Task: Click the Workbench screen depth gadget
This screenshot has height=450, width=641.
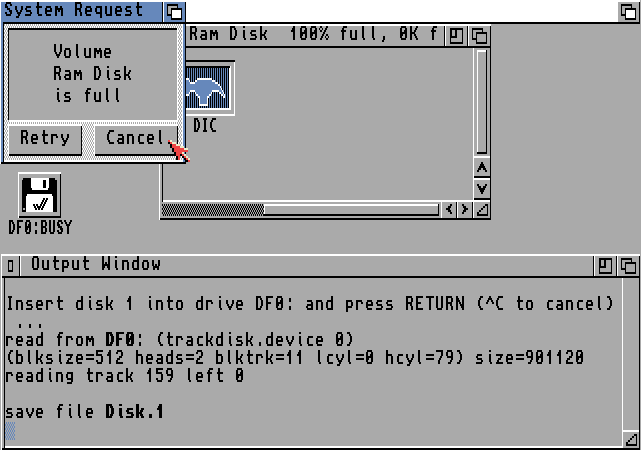Action: (628, 11)
